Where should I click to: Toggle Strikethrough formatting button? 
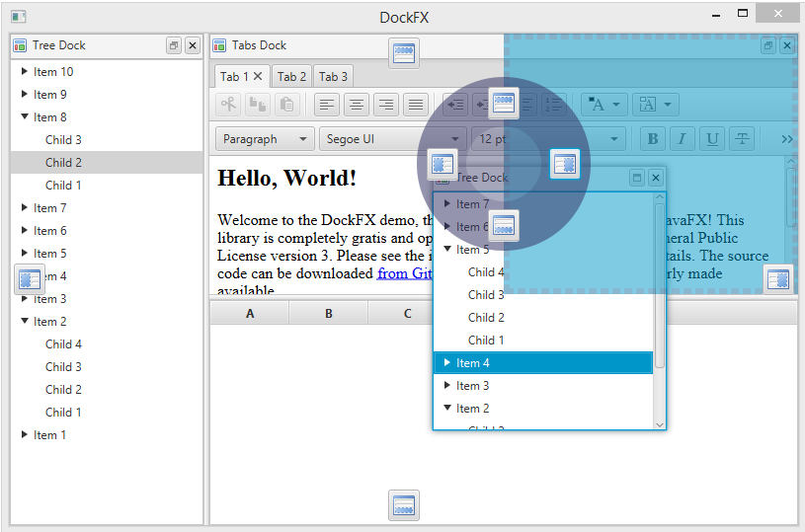click(742, 138)
